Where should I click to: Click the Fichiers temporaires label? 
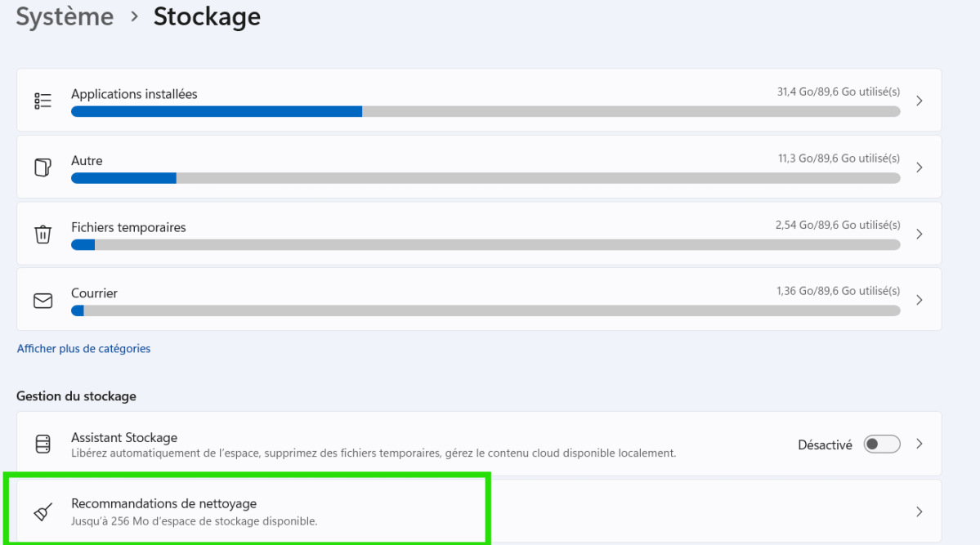(129, 227)
